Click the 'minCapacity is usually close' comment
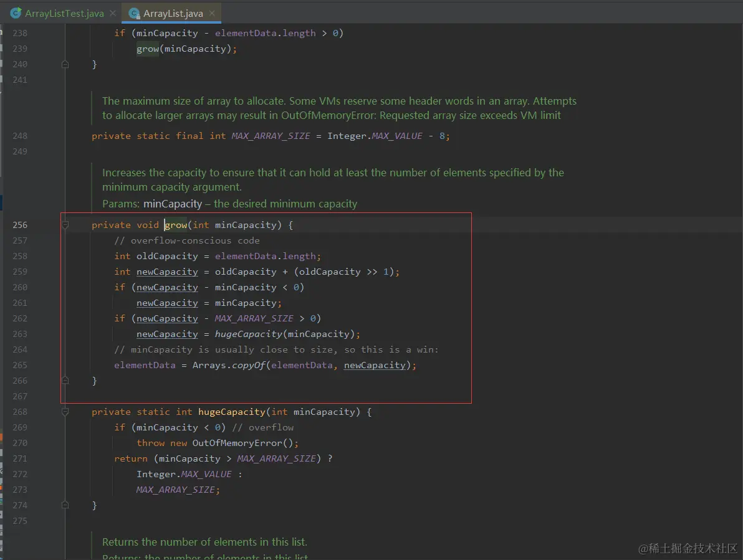743x560 pixels. (276, 349)
